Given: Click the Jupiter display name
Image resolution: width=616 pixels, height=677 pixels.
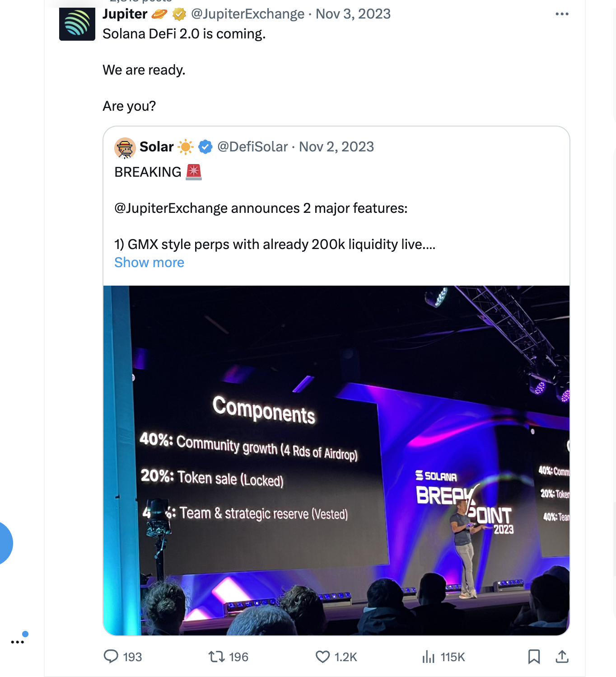Looking at the screenshot, I should [125, 14].
